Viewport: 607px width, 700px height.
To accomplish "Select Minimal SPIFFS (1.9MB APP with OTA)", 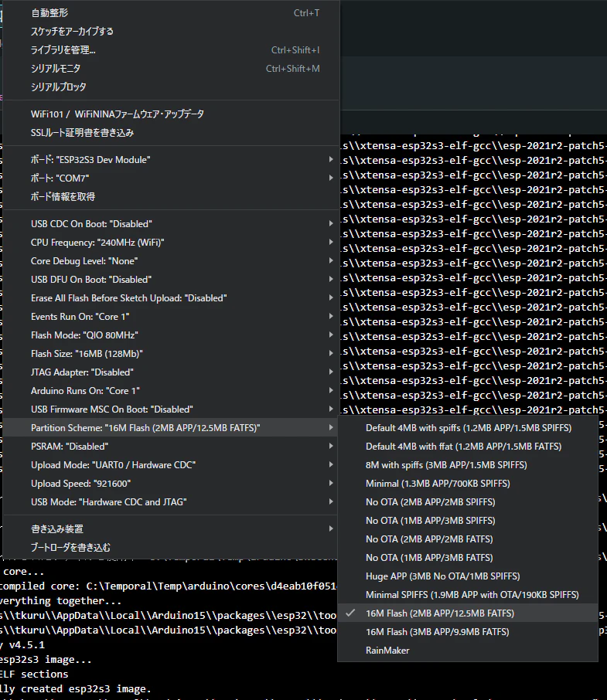I will [468, 595].
